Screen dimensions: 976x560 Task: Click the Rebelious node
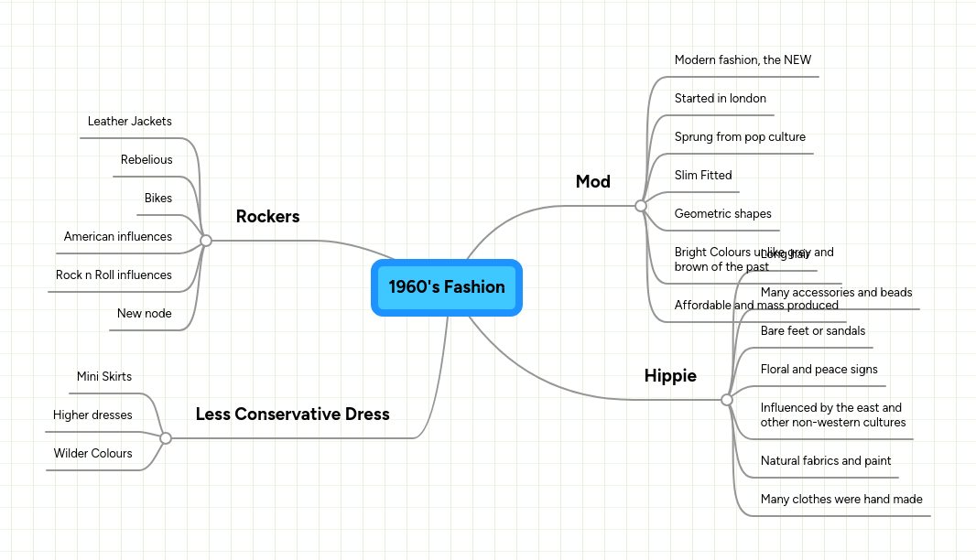click(x=146, y=159)
